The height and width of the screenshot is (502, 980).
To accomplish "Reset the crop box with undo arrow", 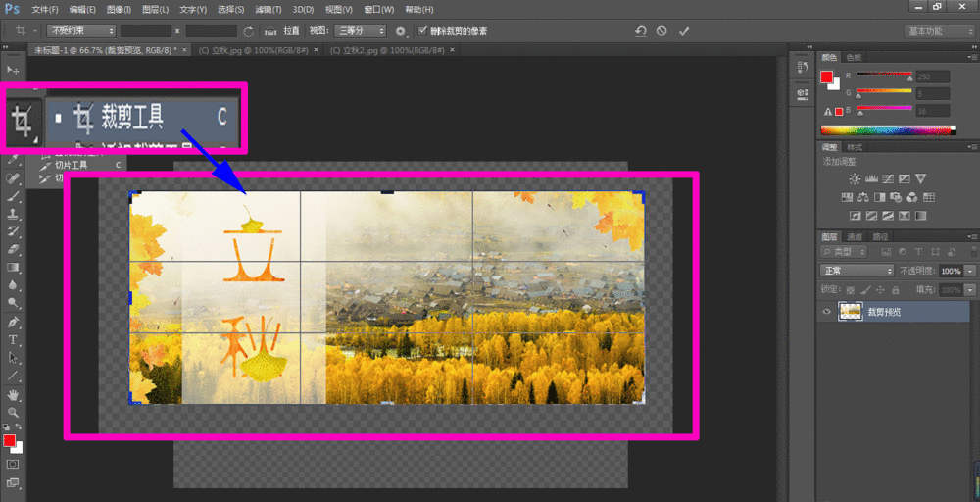I will coord(640,31).
